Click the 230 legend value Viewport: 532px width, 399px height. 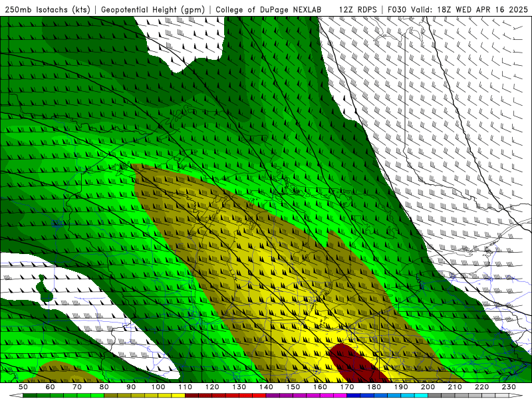click(x=509, y=387)
